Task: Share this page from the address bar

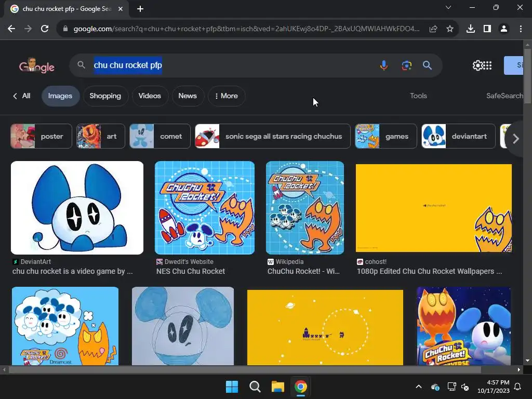Action: [433, 29]
